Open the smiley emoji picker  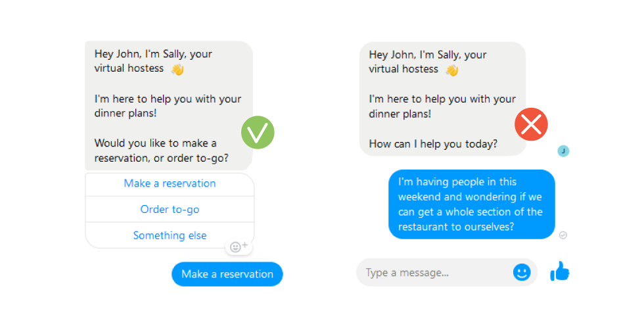(x=522, y=272)
